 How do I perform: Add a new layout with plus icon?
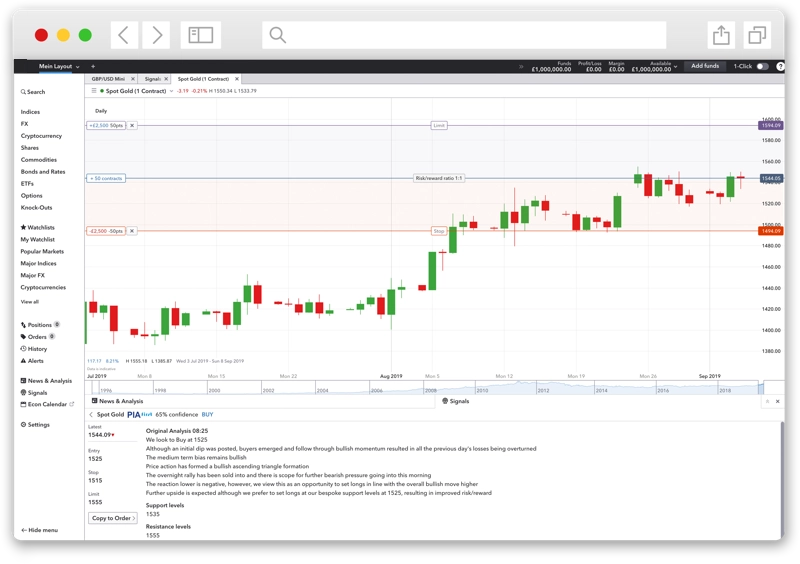93,66
